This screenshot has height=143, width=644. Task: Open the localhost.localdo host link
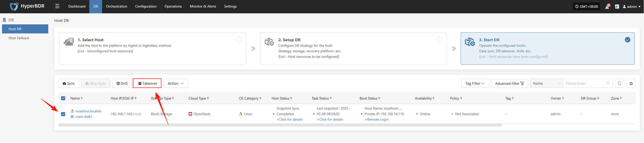89,111
